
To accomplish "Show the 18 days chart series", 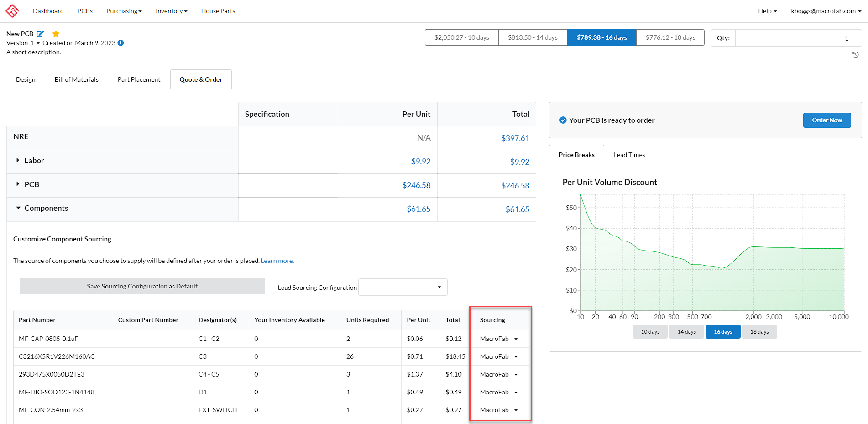I will tap(759, 332).
